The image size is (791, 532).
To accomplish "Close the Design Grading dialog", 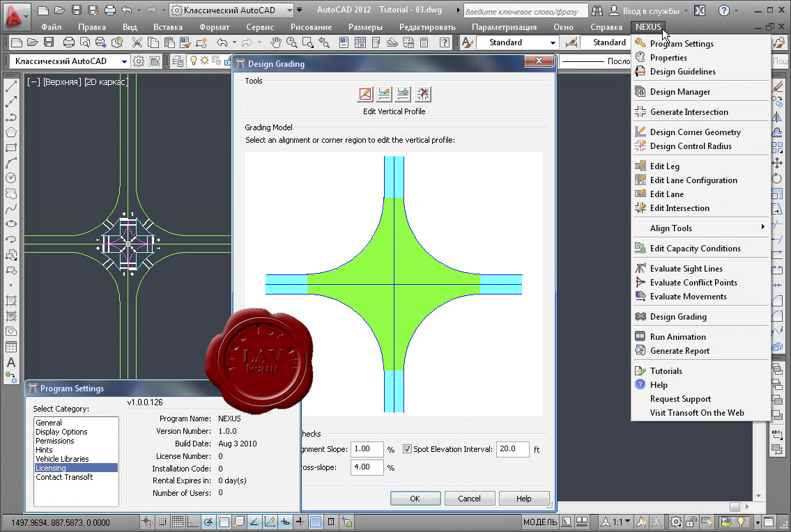I will [x=539, y=61].
